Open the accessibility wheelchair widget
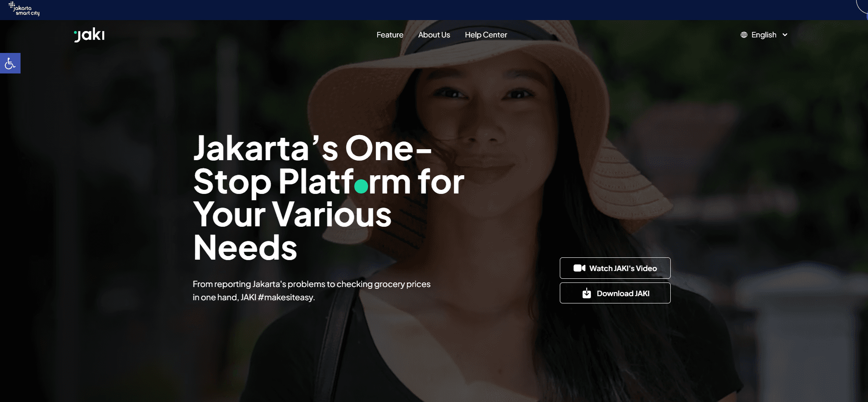This screenshot has width=868, height=402. [10, 63]
